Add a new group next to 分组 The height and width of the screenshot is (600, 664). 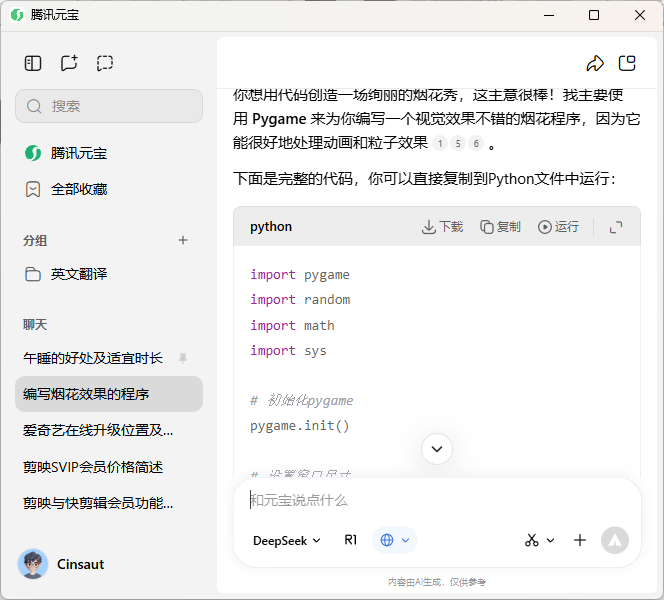183,240
